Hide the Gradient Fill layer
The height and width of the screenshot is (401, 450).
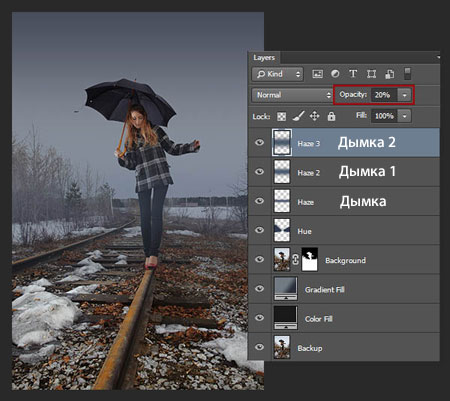point(259,289)
